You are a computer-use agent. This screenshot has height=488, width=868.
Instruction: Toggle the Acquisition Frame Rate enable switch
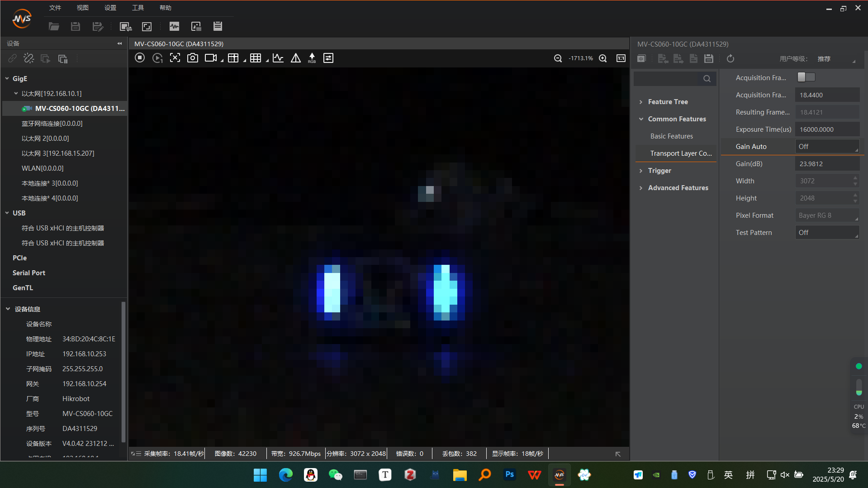[806, 77]
